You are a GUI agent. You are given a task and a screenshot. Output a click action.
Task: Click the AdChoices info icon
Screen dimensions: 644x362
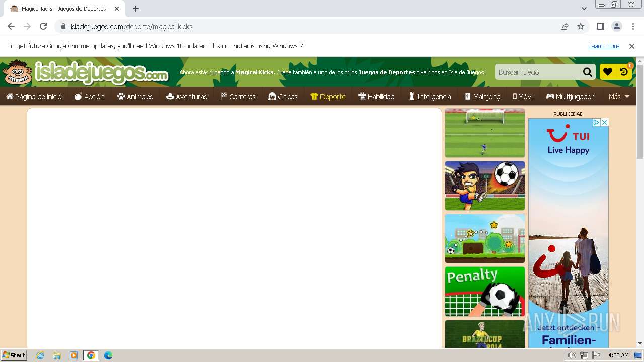pos(596,122)
